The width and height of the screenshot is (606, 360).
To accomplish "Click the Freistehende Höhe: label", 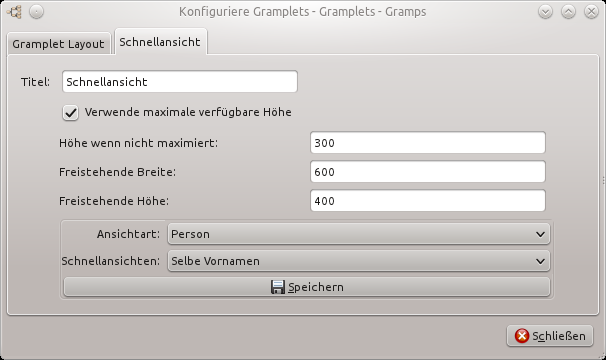I will coord(114,201).
